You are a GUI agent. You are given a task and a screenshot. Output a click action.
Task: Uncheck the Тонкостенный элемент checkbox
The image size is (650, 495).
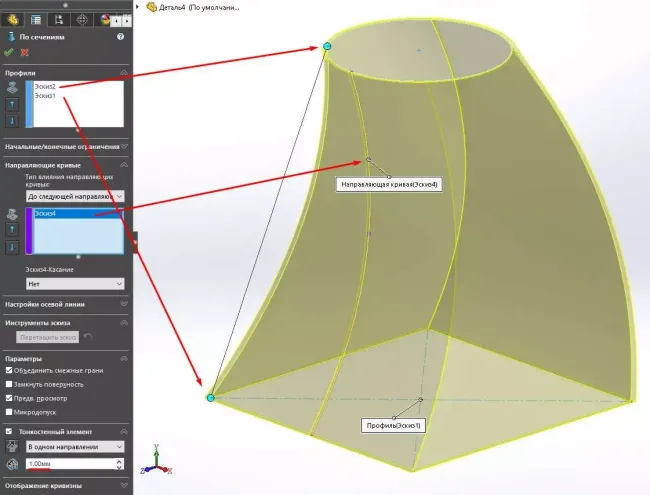9,432
